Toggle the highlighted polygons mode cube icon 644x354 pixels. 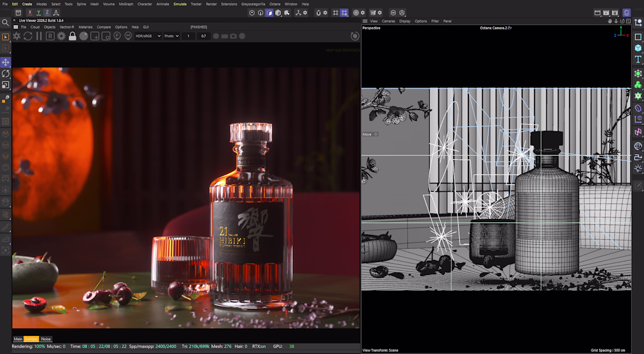point(269,13)
